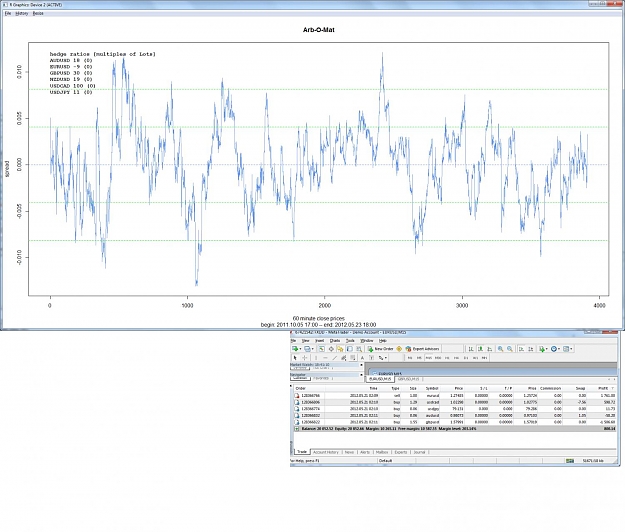625x532 pixels.
Task: Switch chart to candlestick icon
Action: [481, 349]
